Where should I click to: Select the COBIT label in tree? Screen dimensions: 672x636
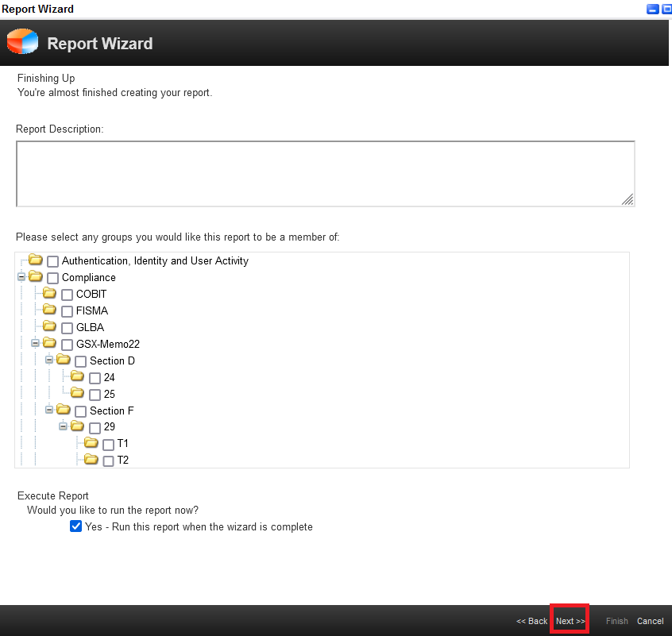click(x=91, y=294)
